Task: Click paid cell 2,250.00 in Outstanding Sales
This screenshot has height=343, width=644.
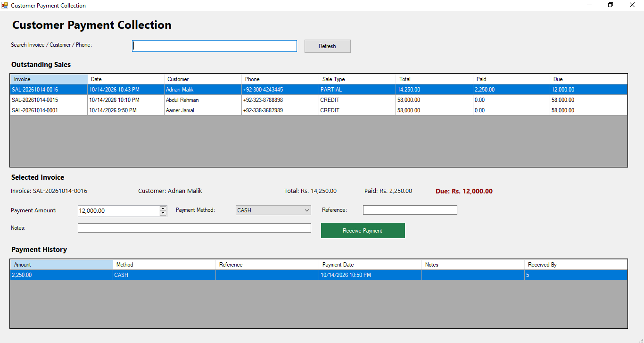Action: (512, 90)
